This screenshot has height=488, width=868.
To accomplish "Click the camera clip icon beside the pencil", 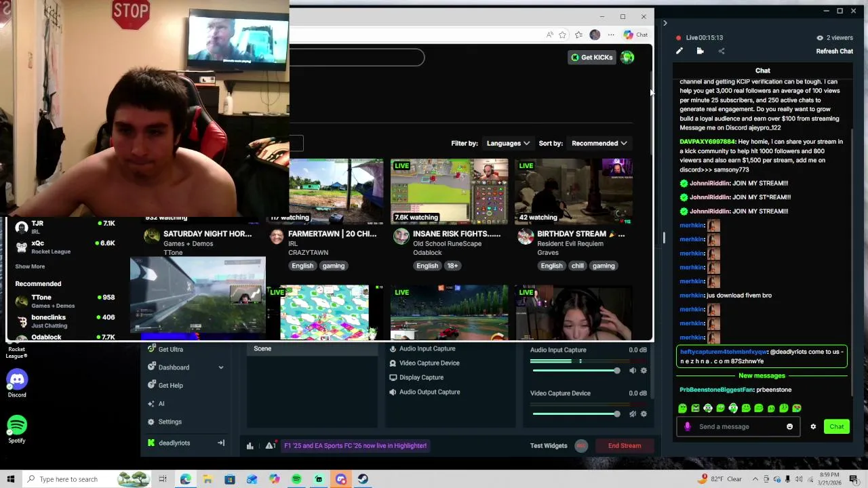I will click(x=700, y=52).
